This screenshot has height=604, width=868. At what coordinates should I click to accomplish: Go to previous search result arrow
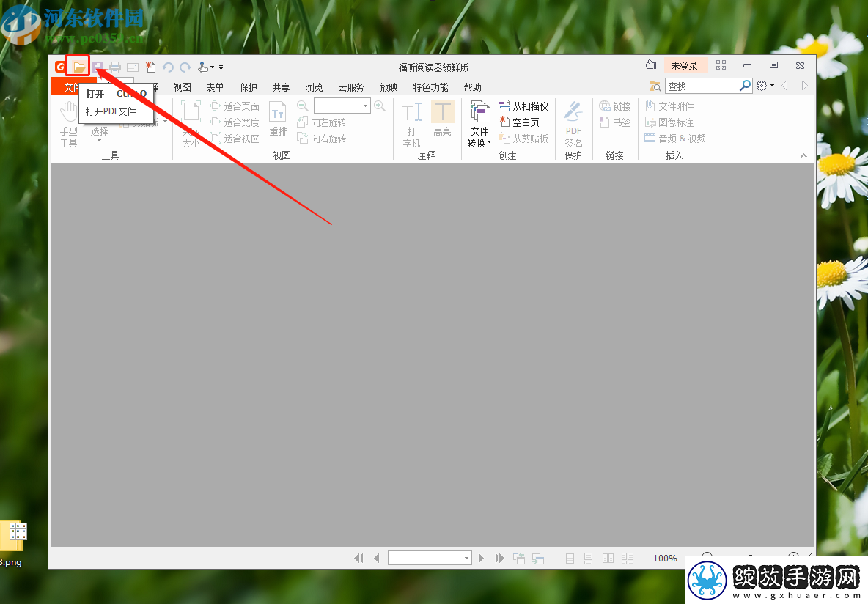784,85
